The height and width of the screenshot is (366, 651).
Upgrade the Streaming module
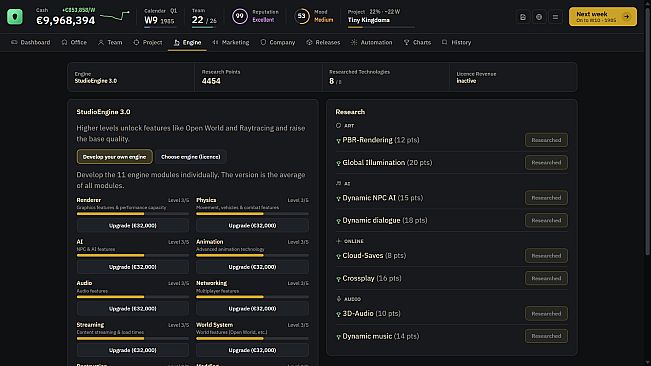[x=132, y=350]
